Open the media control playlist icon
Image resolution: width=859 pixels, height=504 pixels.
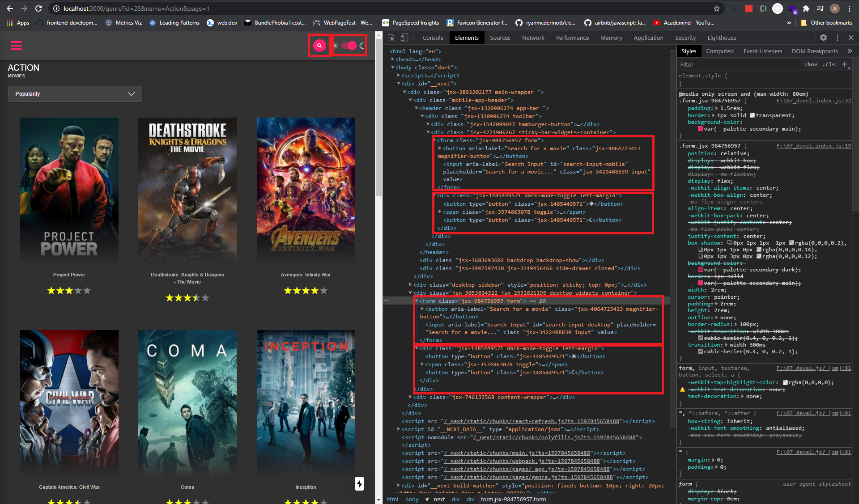tap(820, 8)
